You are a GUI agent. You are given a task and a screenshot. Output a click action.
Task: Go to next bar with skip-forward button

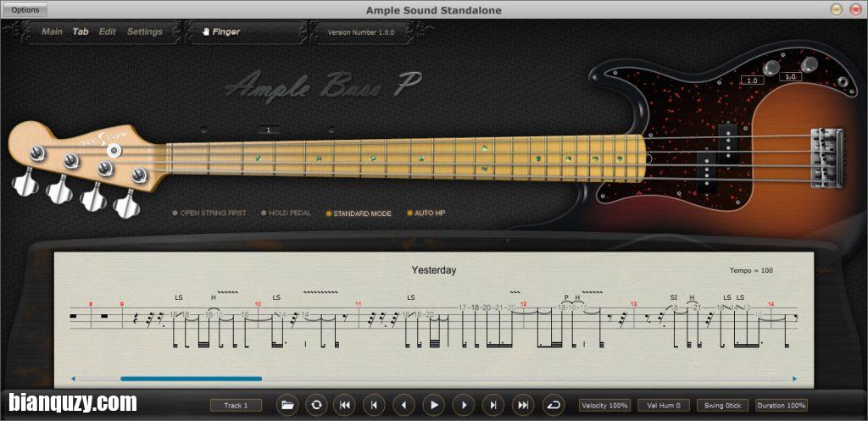(x=492, y=406)
